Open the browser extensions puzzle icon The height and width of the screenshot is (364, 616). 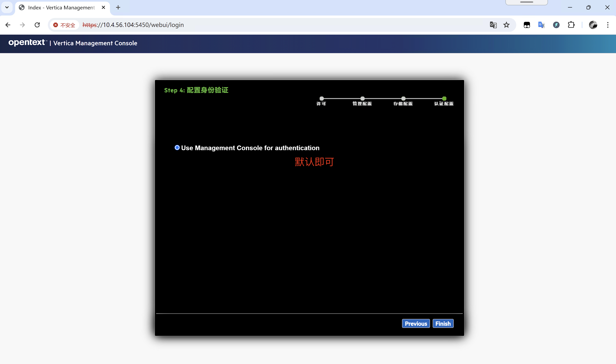[x=571, y=25]
